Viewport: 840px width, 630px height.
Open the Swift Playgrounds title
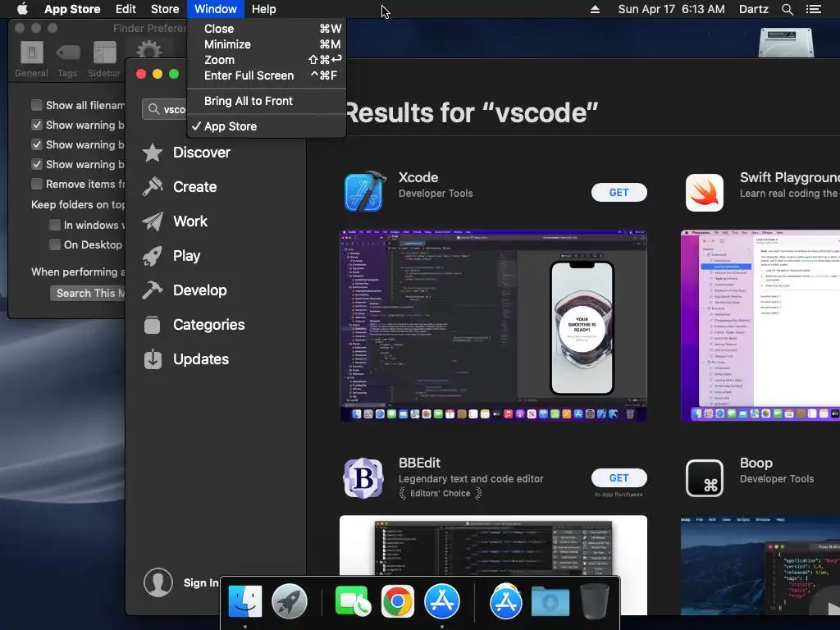pos(790,177)
